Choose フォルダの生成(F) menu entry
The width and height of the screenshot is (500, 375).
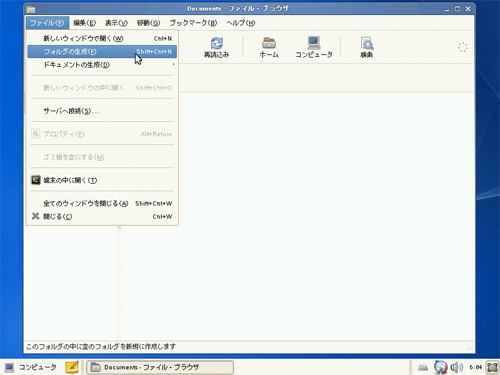point(102,52)
